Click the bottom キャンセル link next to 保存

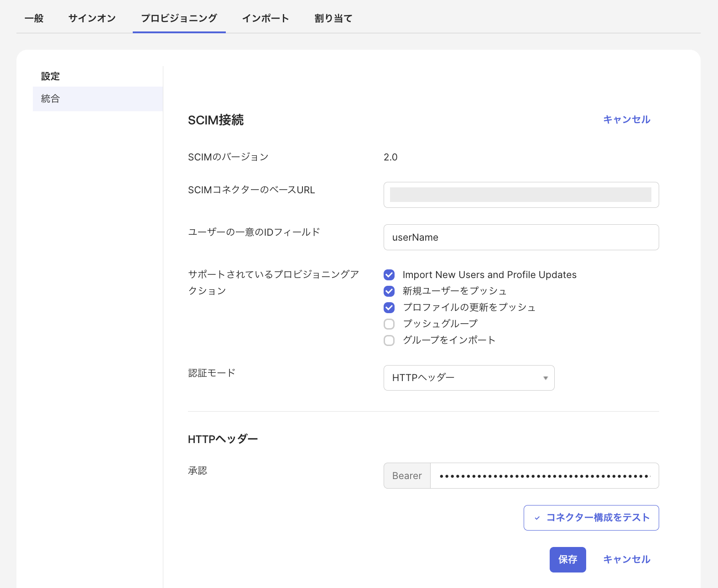(x=627, y=559)
